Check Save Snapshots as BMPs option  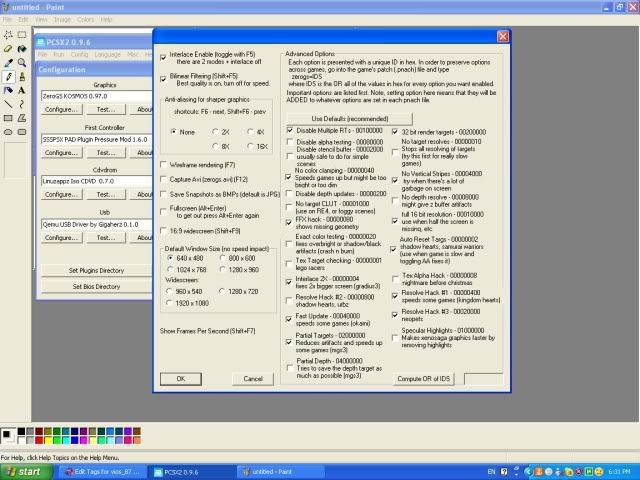164,194
